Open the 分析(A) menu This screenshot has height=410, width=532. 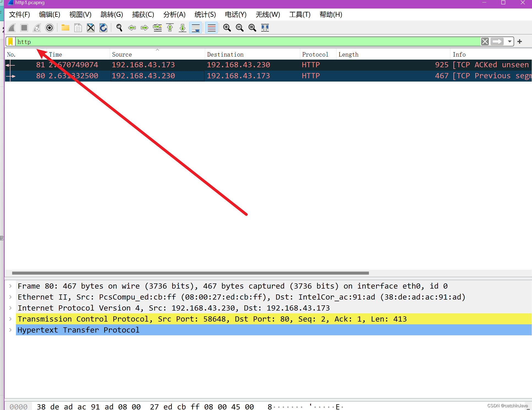pos(174,15)
